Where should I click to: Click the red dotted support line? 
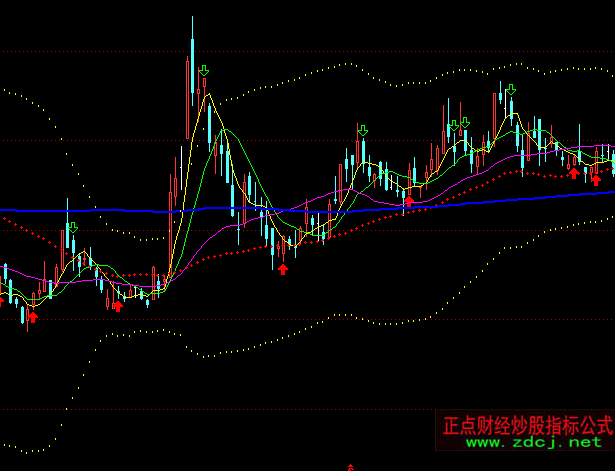[x=230, y=253]
